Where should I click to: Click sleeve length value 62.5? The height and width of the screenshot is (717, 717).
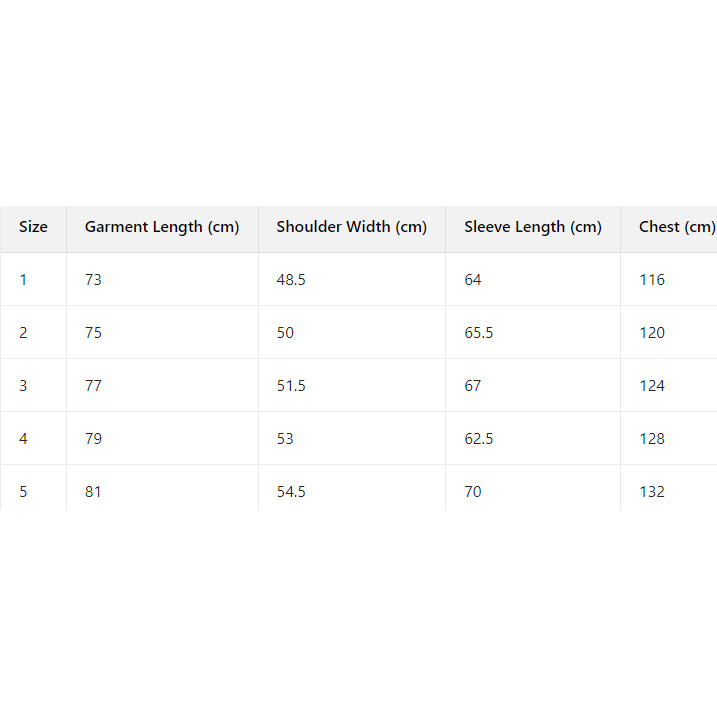point(479,439)
